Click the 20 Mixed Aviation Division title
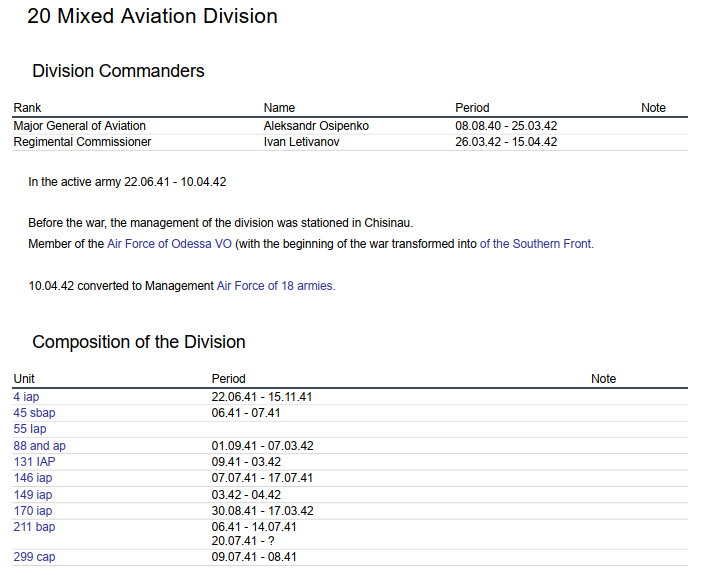 point(152,17)
